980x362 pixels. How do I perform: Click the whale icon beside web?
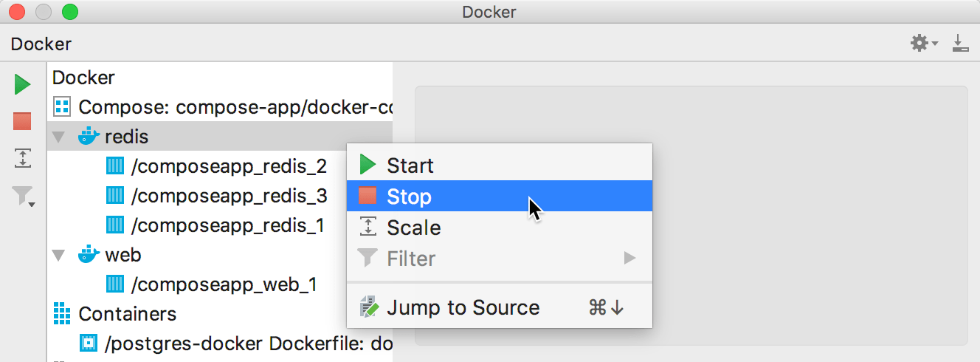(x=89, y=255)
